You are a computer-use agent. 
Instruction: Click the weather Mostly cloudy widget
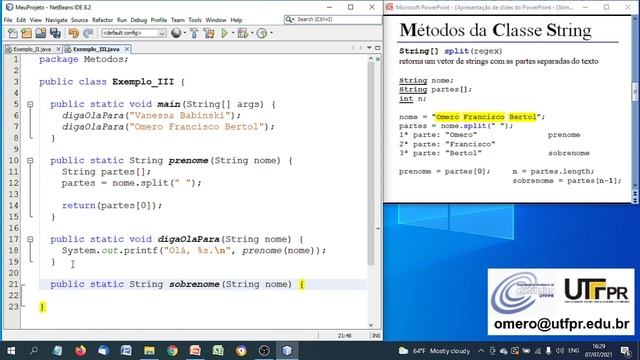(x=434, y=351)
